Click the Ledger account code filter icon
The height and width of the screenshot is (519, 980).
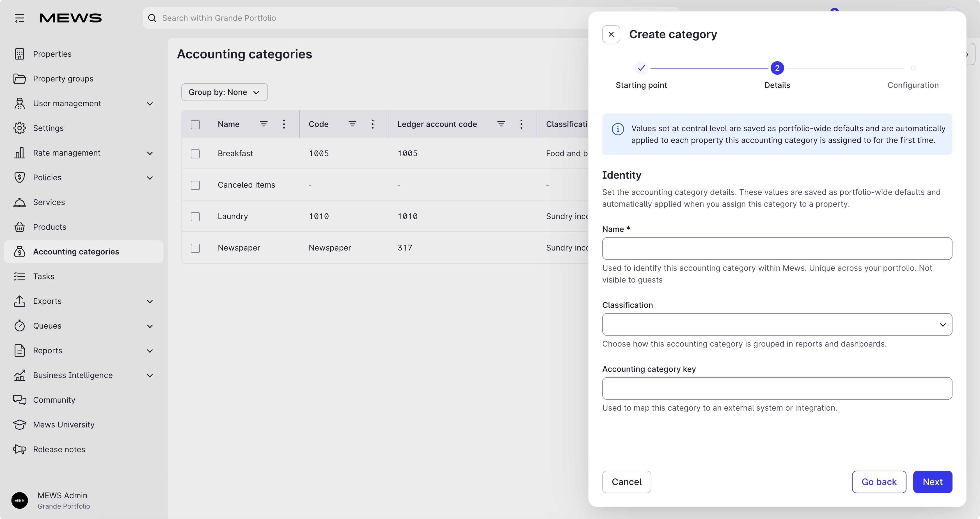(x=501, y=124)
